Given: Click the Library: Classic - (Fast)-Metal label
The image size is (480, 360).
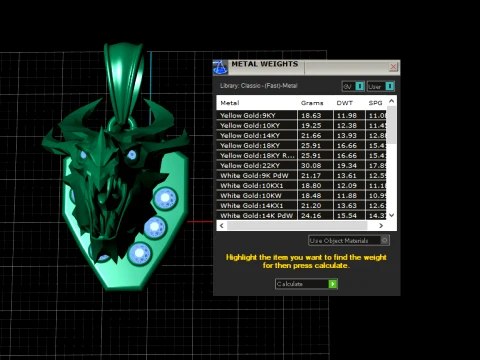Looking at the screenshot, I should point(258,86).
